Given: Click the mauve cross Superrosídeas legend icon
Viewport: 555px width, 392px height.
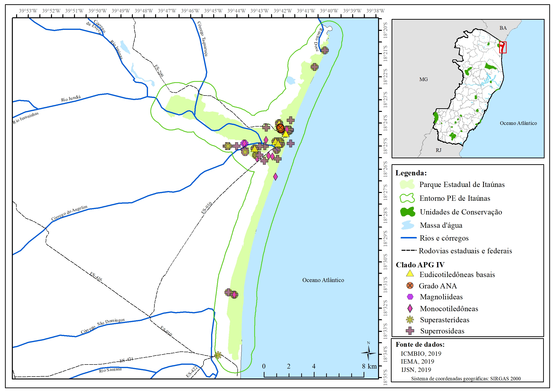Looking at the screenshot, I should pyautogui.click(x=410, y=331).
